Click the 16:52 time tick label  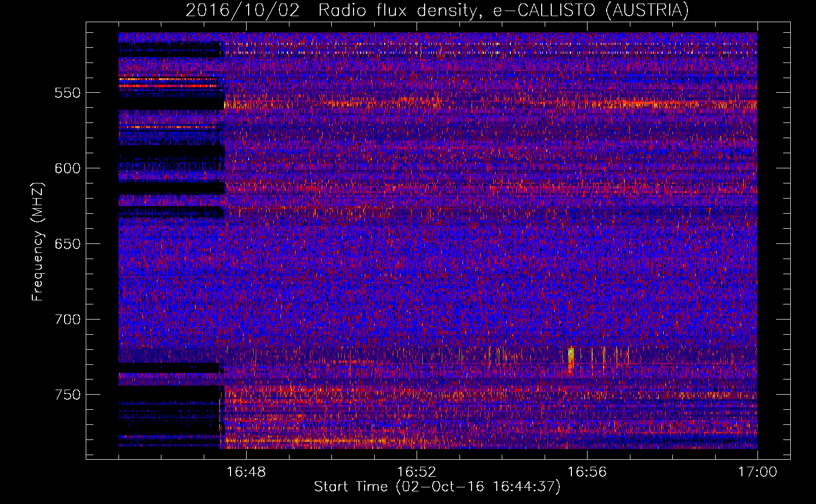click(417, 472)
